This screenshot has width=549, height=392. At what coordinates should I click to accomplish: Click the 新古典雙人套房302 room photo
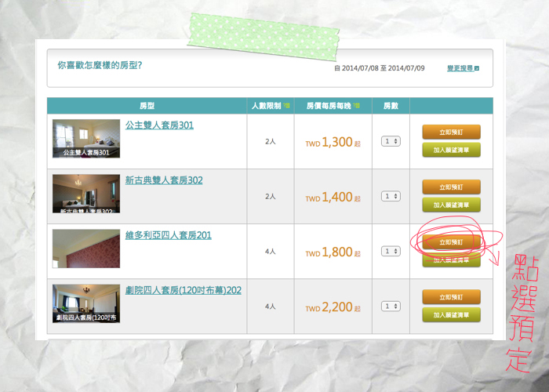[86, 193]
